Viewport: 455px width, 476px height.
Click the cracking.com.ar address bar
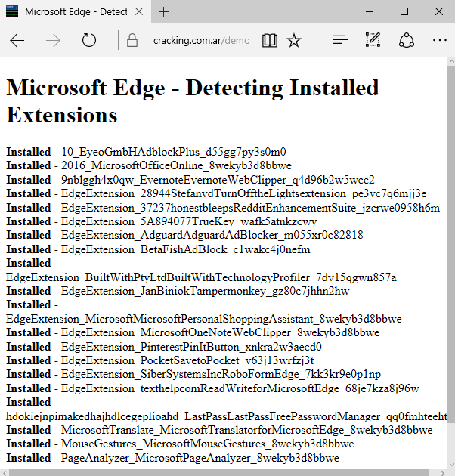click(x=200, y=40)
